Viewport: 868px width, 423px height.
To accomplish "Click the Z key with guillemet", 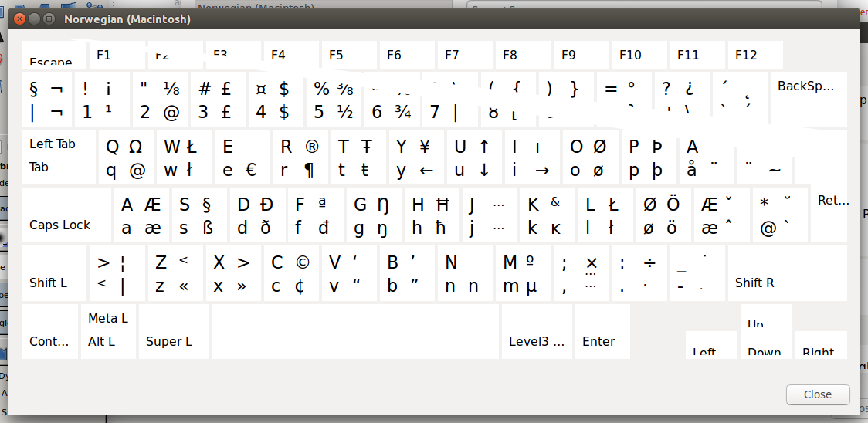I will [x=175, y=273].
